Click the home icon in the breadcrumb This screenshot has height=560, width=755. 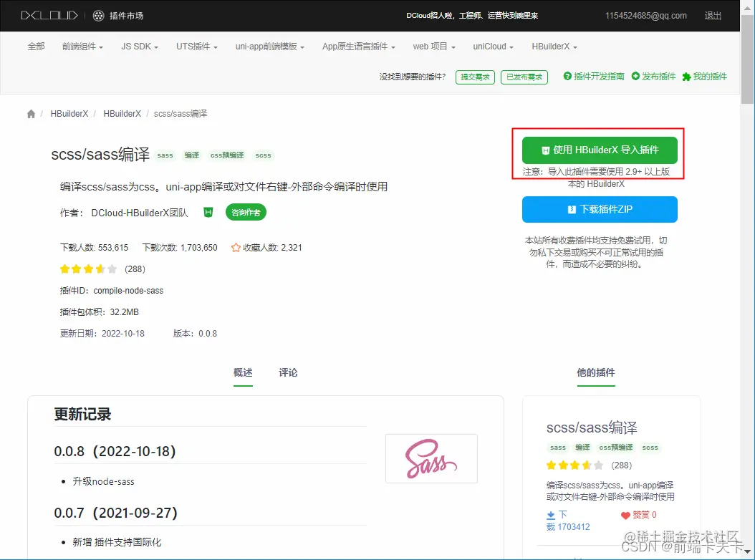pos(31,113)
